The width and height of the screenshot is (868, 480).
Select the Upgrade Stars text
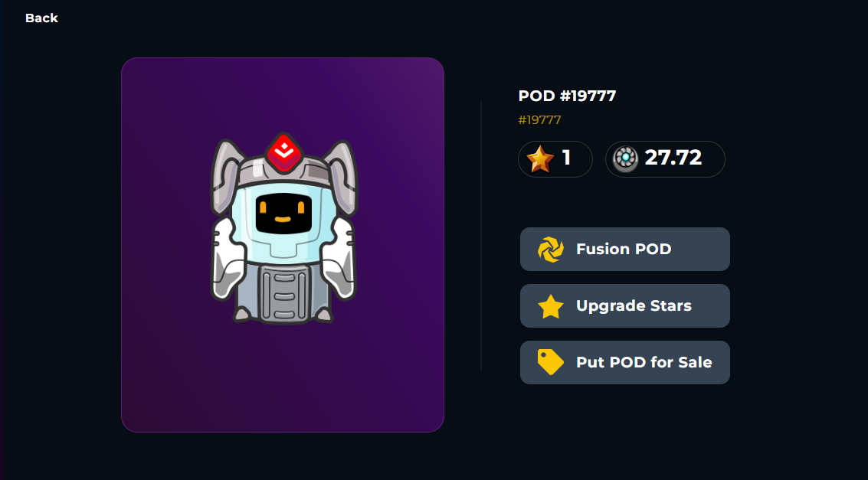coord(634,305)
